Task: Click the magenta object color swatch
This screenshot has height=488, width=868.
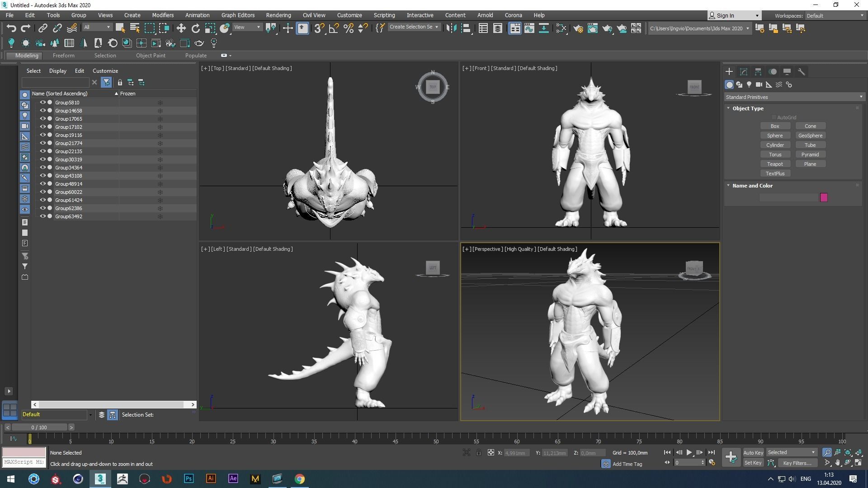Action: click(x=824, y=197)
